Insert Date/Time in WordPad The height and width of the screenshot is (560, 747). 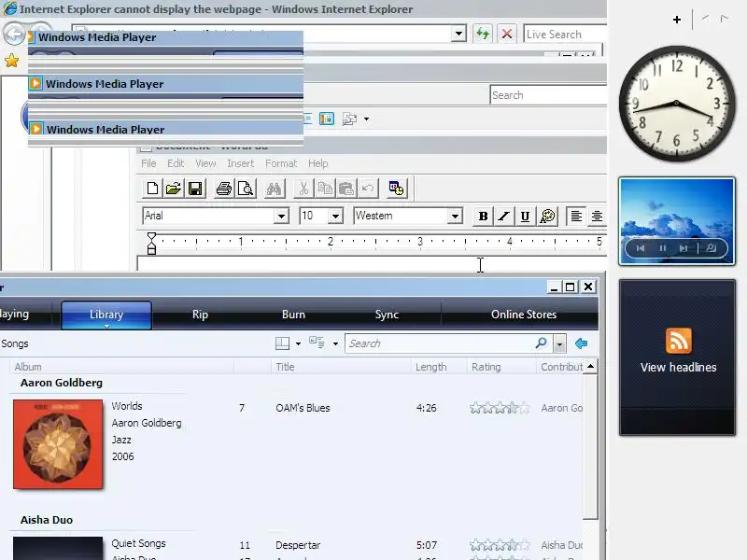[x=396, y=189]
